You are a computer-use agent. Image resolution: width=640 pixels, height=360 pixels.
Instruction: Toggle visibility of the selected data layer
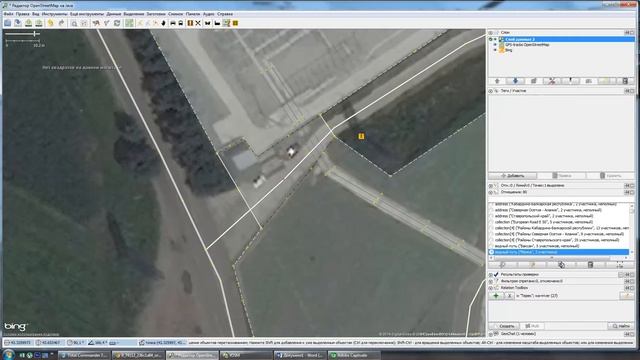coord(496,39)
